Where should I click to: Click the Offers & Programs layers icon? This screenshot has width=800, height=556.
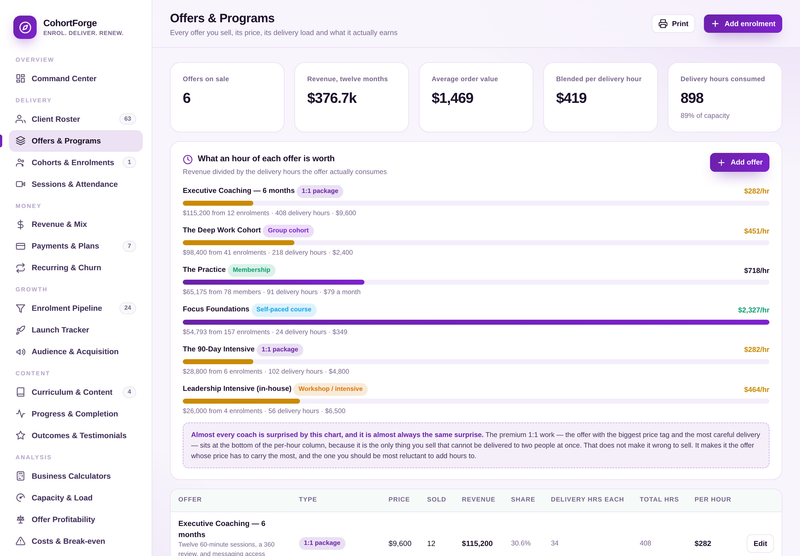[x=20, y=141]
